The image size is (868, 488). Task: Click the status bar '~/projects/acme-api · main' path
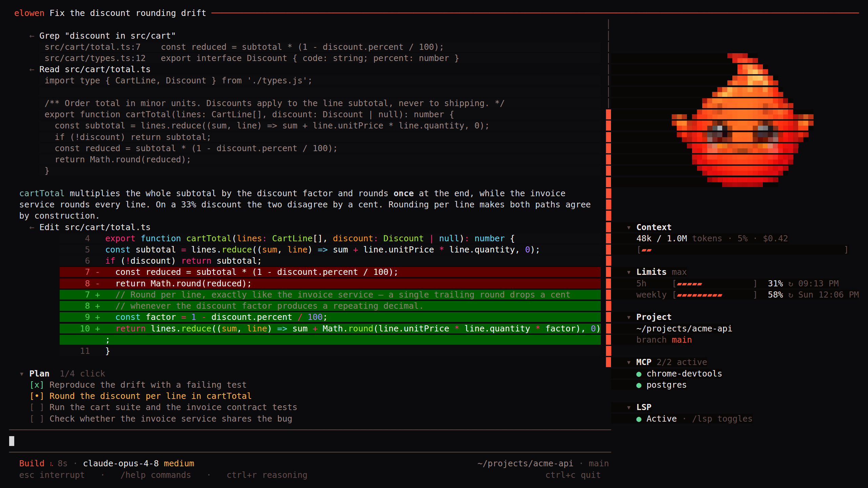click(x=543, y=464)
